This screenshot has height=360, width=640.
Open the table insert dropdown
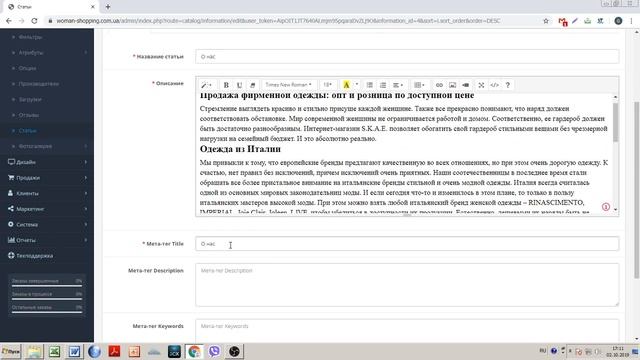tap(419, 85)
